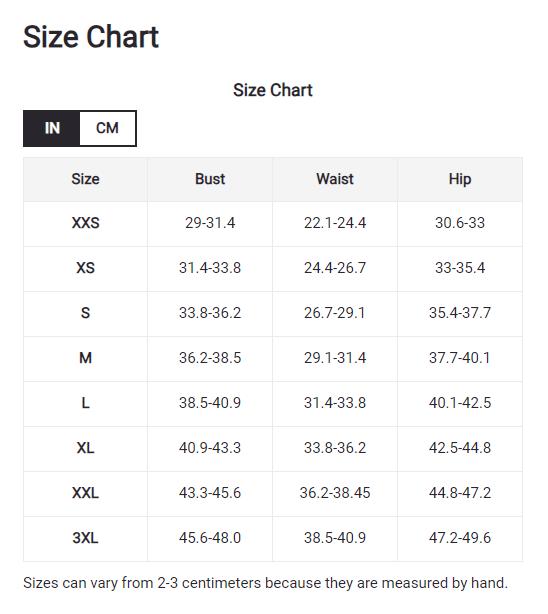Image resolution: width=548 pixels, height=614 pixels.
Task: Click the 3XL hip value 47.2-49.6
Action: click(460, 538)
